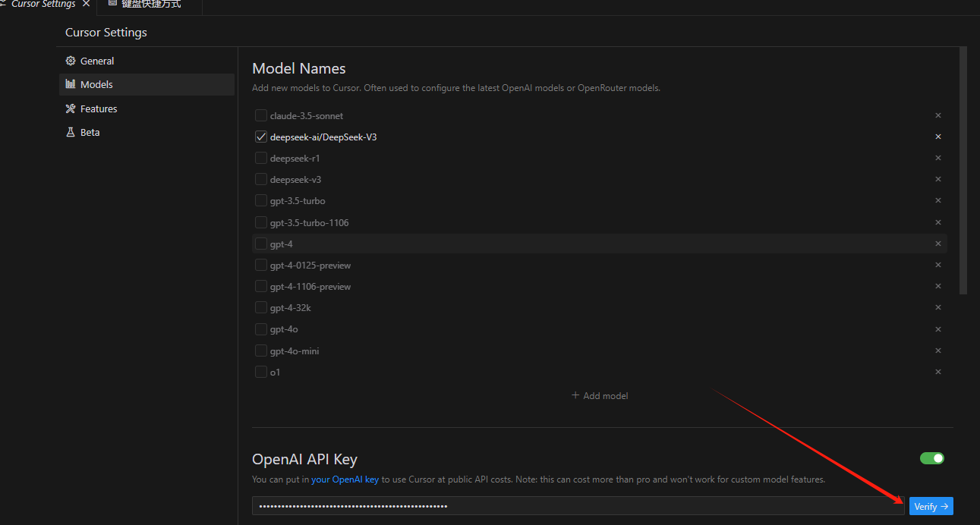Uncheck the deepseek-ai/DeepSeek-V3 model
This screenshot has width=980, height=525.
261,137
